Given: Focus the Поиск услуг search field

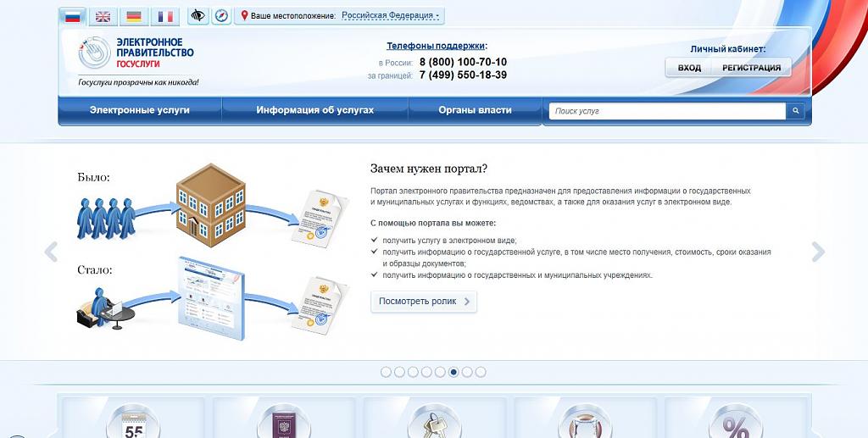Looking at the screenshot, I should [668, 111].
